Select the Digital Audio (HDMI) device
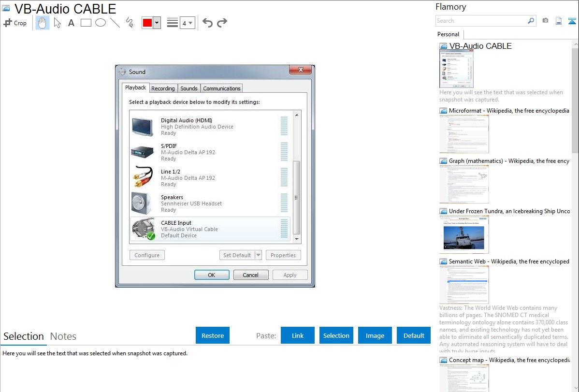 point(210,127)
